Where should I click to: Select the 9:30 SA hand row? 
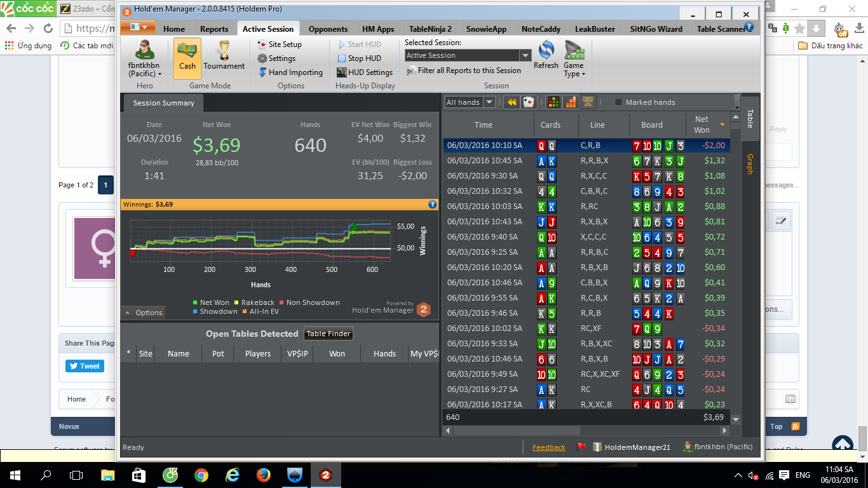(586, 176)
